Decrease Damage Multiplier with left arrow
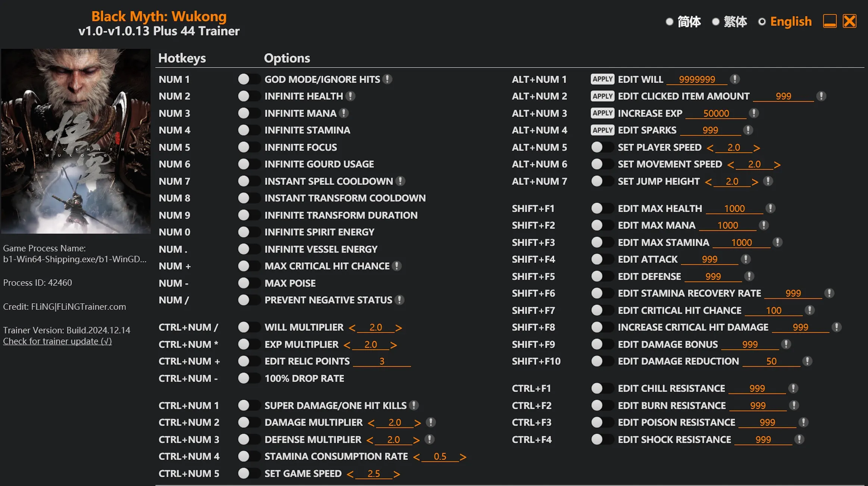868x486 pixels. pyautogui.click(x=371, y=423)
